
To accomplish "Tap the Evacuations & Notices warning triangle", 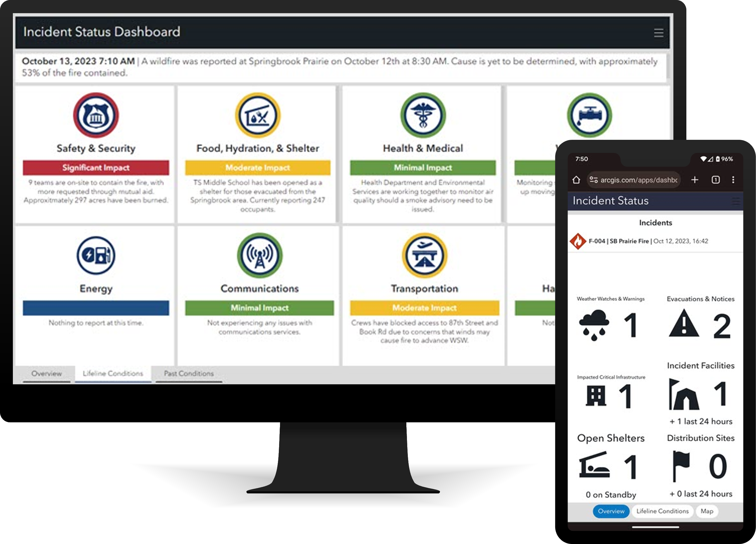I will click(x=683, y=323).
